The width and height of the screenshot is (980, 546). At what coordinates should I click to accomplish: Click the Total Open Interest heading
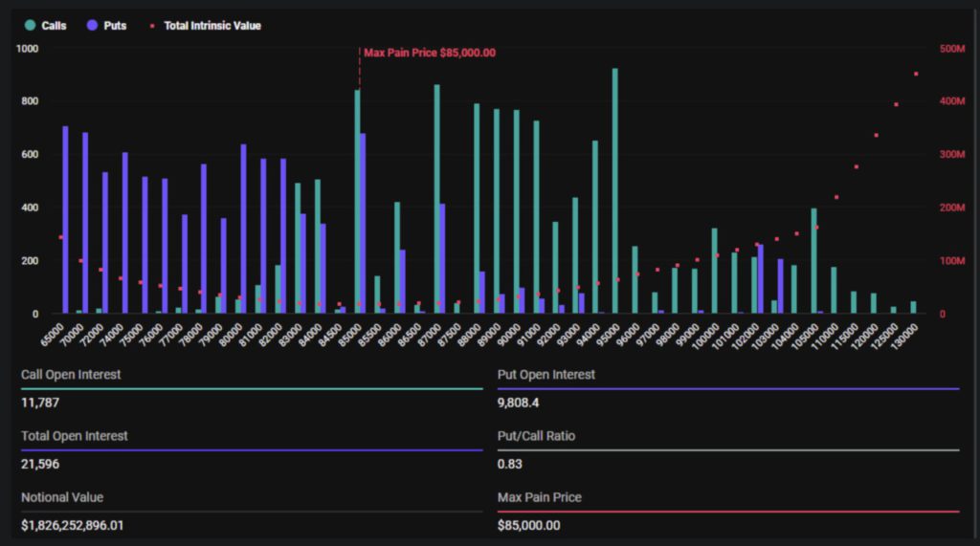coord(75,435)
